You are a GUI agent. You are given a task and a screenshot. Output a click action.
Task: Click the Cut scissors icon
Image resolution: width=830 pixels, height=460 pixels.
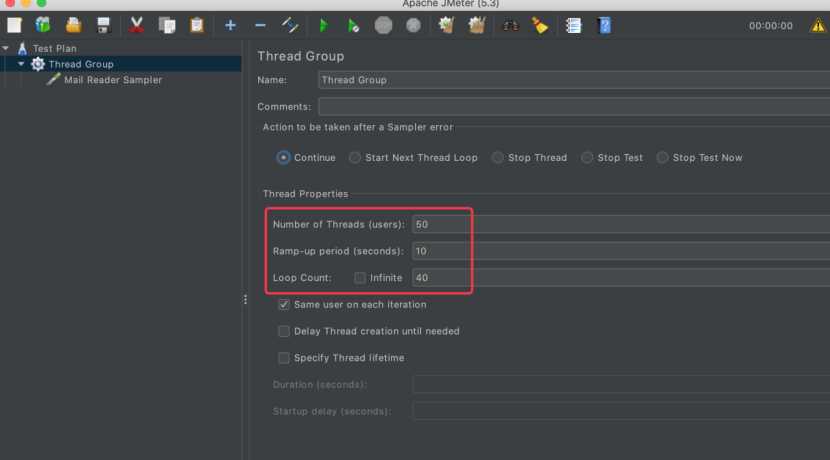point(137,25)
